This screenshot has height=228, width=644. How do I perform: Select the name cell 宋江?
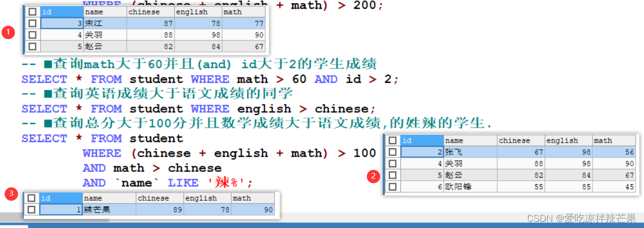(x=105, y=23)
